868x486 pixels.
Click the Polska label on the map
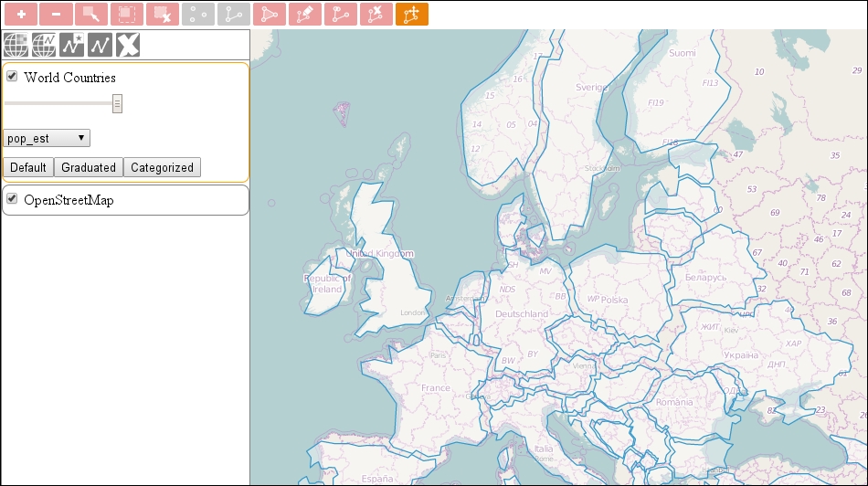pos(615,300)
